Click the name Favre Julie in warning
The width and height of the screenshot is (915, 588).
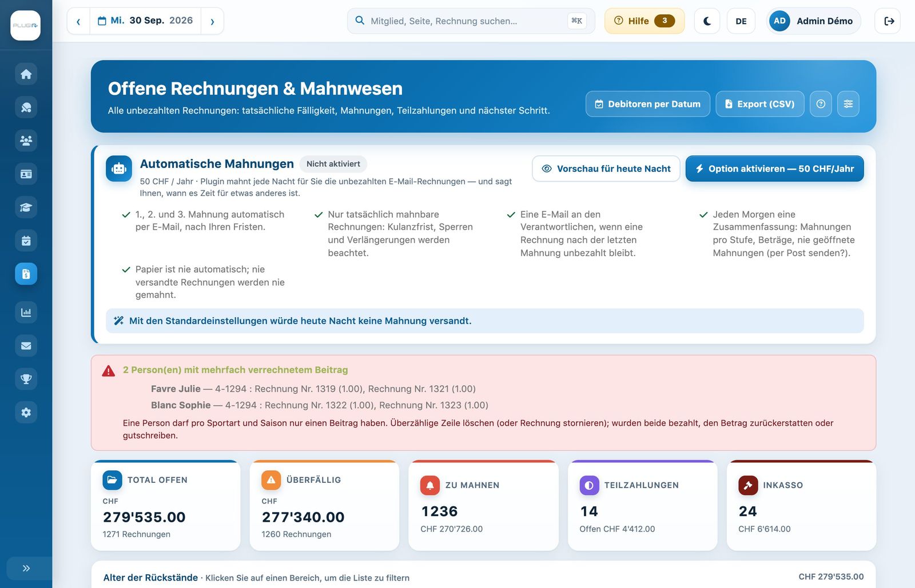176,389
